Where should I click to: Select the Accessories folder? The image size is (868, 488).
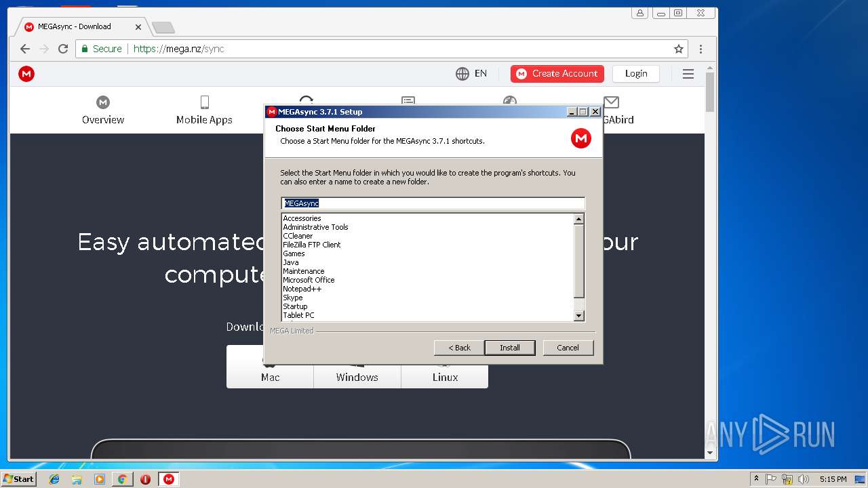click(302, 218)
